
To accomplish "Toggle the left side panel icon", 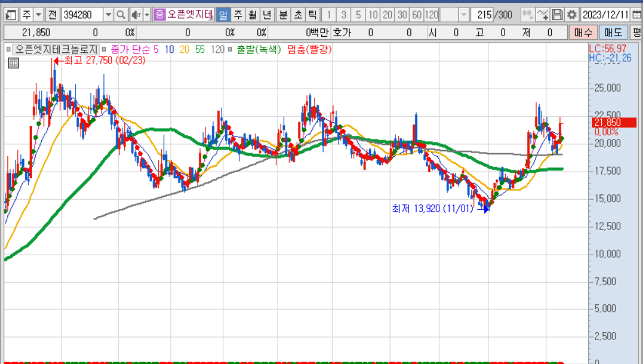I will 10,15.
